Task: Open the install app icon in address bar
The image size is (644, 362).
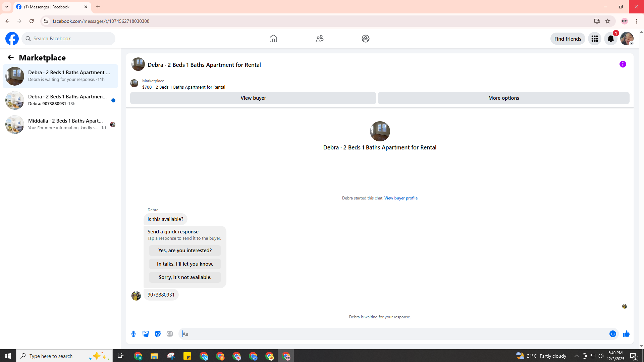Action: 597,21
